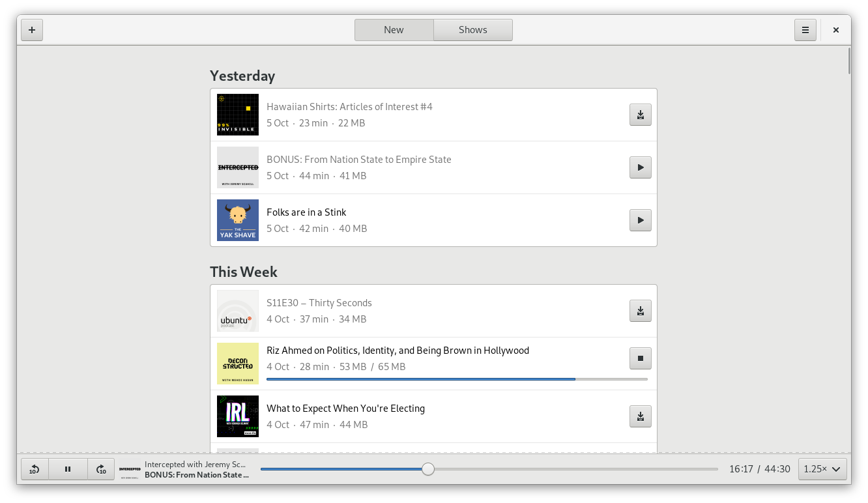Screen dimensions: 868x503
Task: Stop the Riz Ahmed episode download
Action: tap(640, 358)
